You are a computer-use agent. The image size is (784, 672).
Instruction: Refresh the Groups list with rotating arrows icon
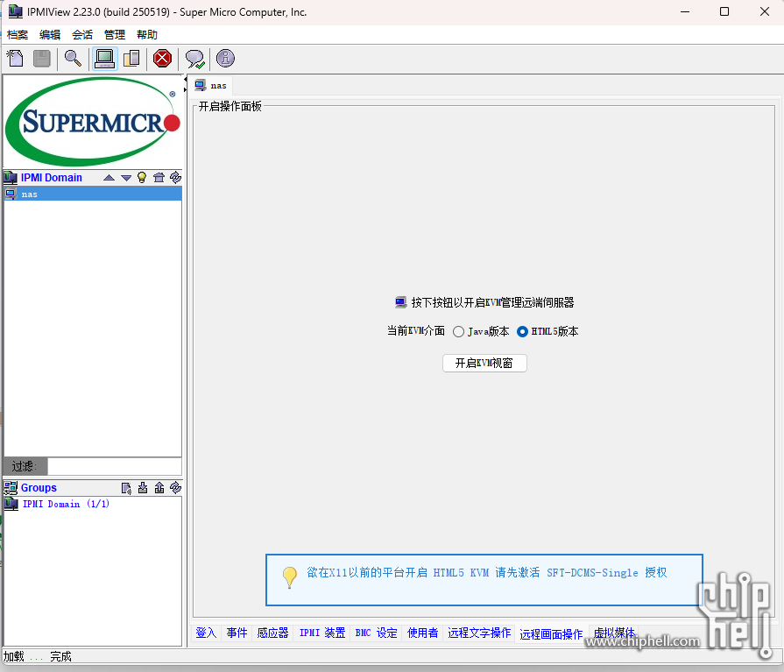click(x=175, y=488)
